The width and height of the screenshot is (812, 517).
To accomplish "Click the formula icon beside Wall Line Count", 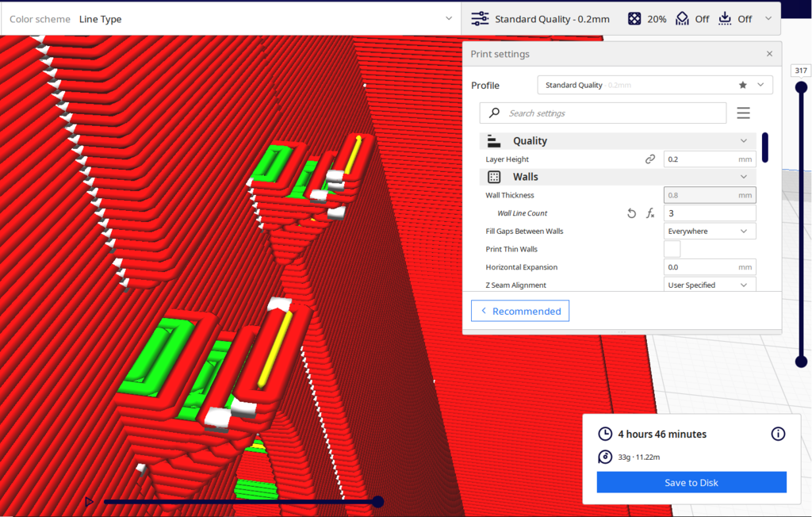I will pyautogui.click(x=650, y=213).
